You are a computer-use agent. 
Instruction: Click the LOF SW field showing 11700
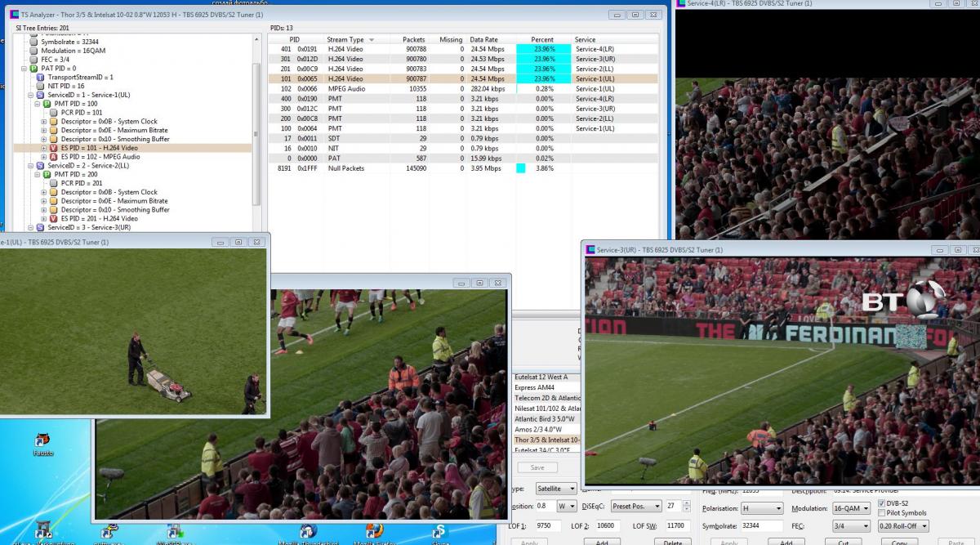678,526
